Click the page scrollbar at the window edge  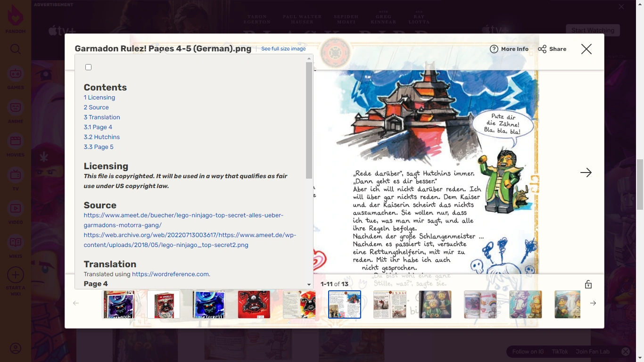pos(640,184)
